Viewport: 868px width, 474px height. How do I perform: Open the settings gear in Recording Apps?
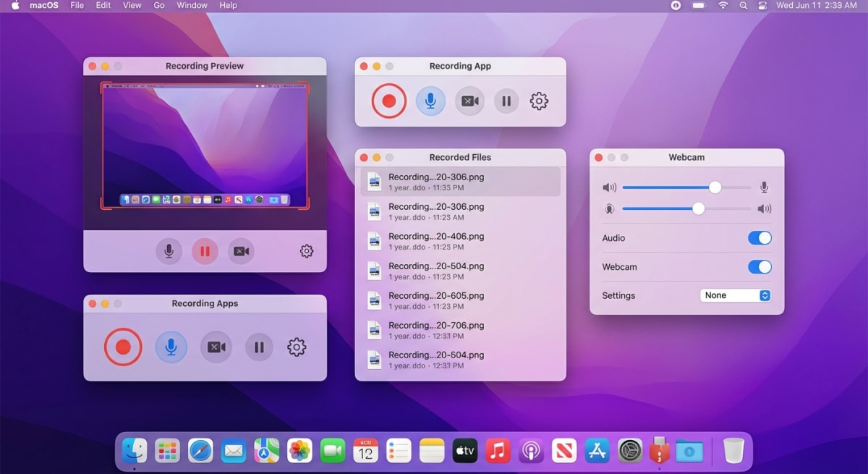(296, 347)
